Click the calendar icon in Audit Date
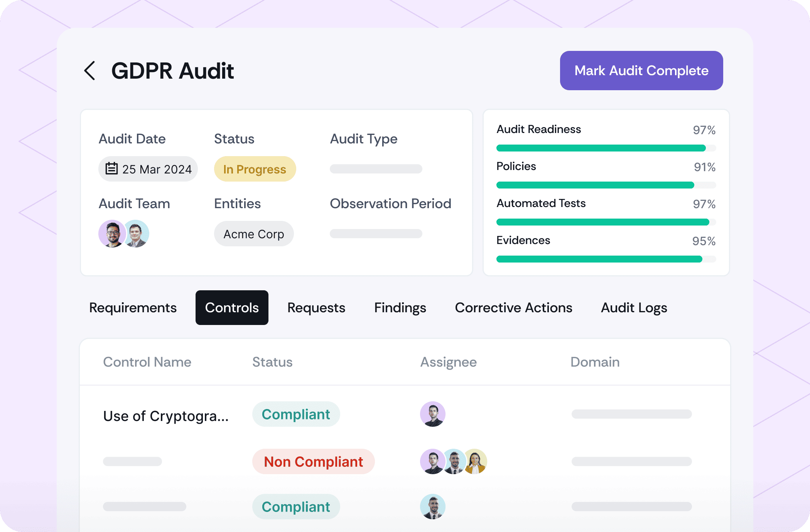810x532 pixels. click(111, 169)
